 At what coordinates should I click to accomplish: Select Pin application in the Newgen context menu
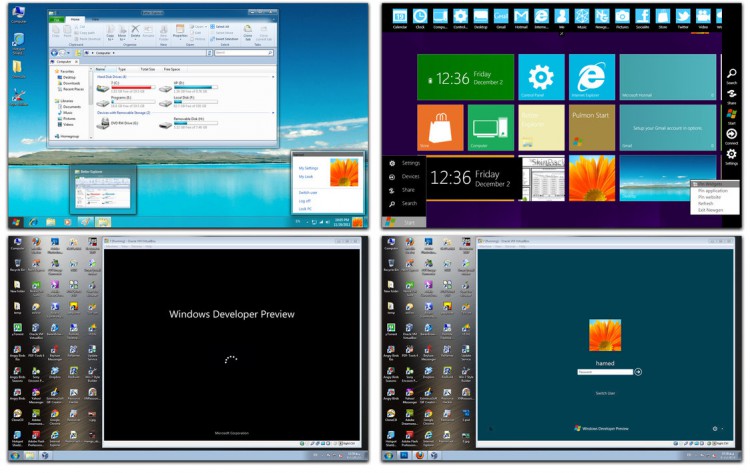coord(713,191)
